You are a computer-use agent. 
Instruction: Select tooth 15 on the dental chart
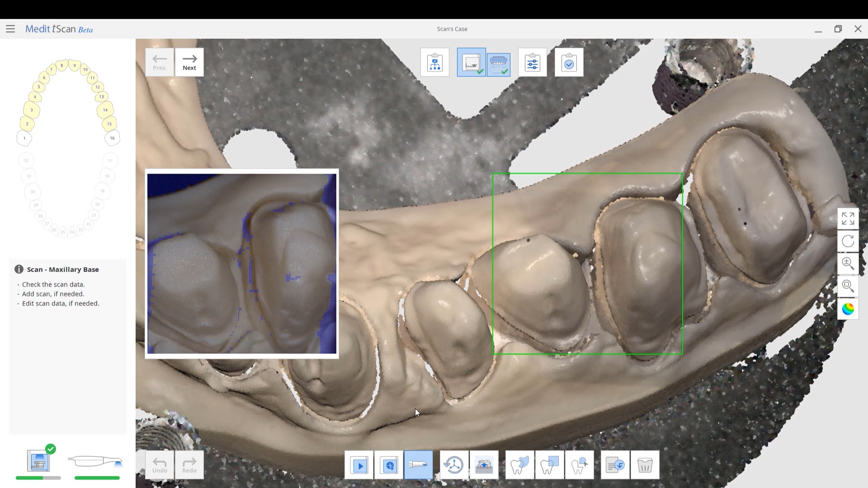[x=109, y=124]
